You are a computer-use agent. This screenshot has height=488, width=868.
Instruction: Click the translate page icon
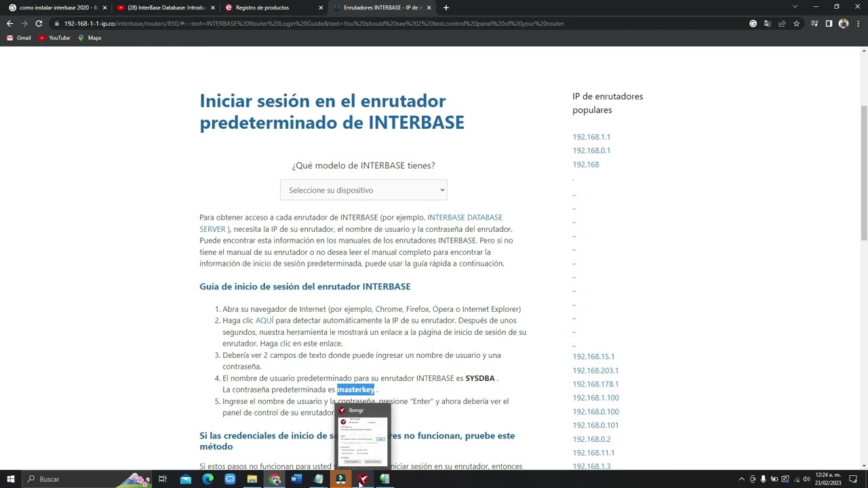[x=767, y=23]
